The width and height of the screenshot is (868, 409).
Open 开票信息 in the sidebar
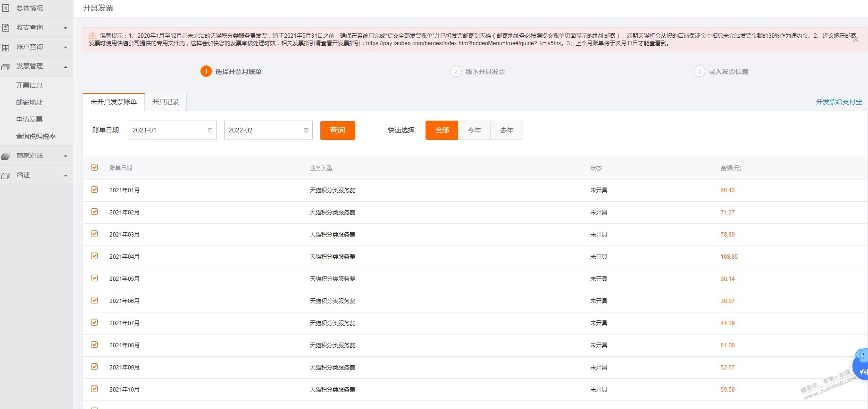tap(29, 85)
